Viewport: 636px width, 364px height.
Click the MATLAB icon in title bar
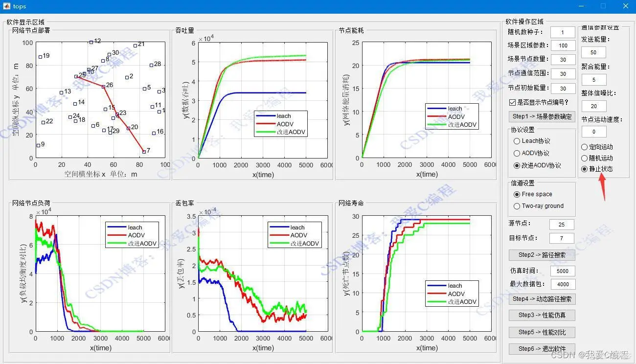(x=6, y=6)
